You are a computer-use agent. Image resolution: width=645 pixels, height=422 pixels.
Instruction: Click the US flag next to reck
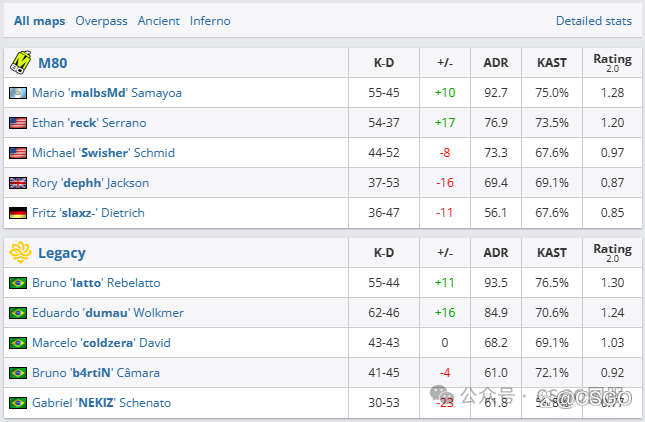coord(17,123)
